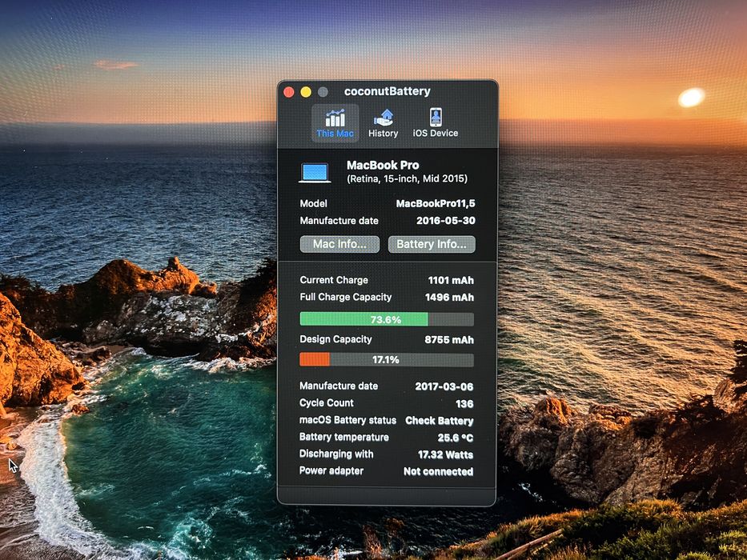
Task: Click the History tab label
Action: pos(383,134)
